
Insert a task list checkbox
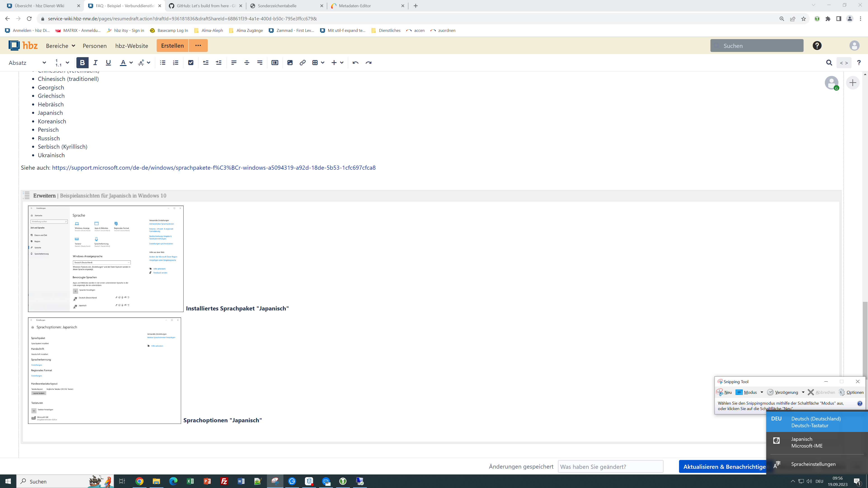(x=191, y=63)
